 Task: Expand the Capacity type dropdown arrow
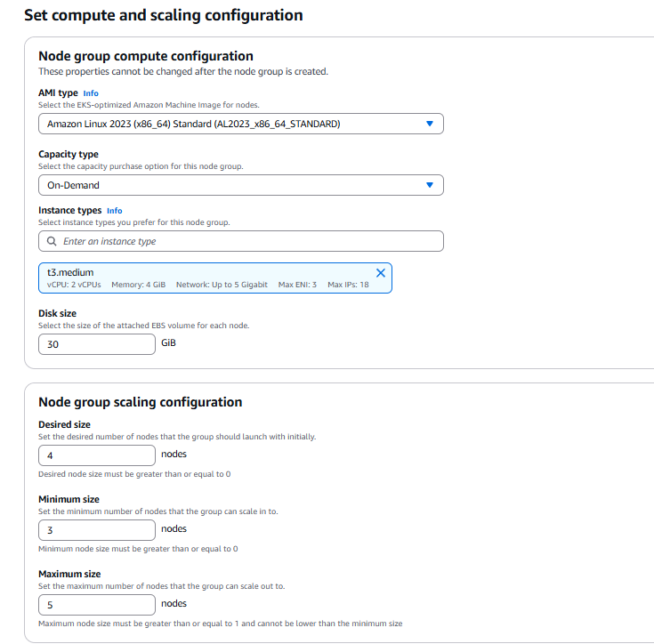click(429, 185)
